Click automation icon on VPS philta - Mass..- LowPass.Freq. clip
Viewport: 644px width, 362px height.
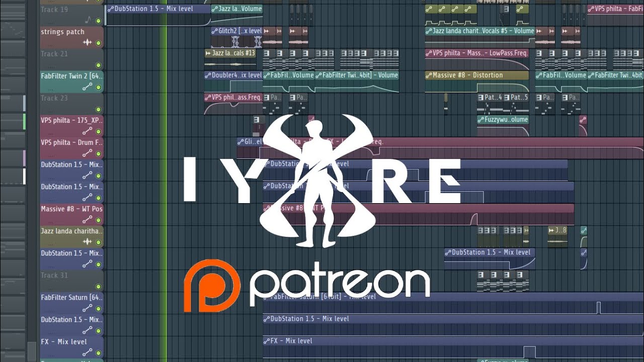point(429,53)
